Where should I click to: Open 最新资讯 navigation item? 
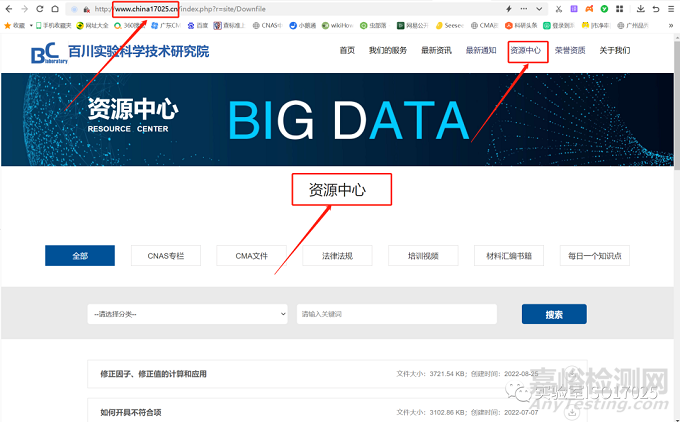(436, 50)
